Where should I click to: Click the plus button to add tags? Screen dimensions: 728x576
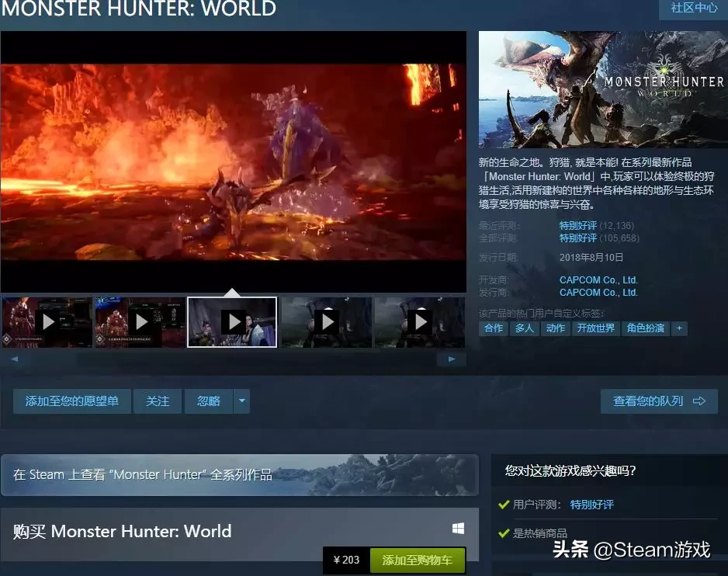click(679, 328)
